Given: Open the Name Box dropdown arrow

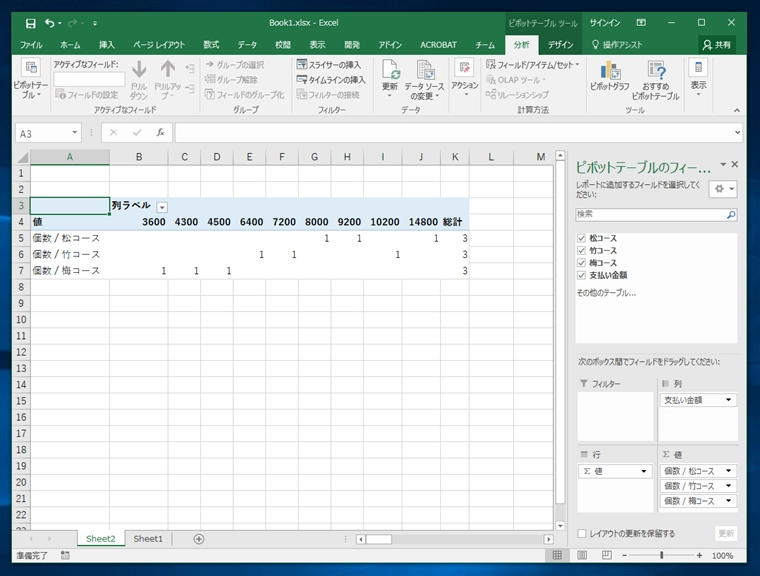Looking at the screenshot, I should click(x=75, y=132).
